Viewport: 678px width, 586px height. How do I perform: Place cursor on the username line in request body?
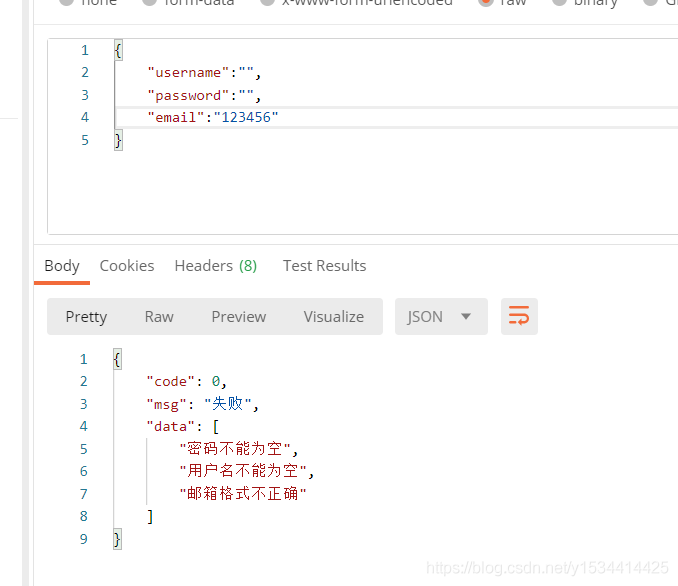204,73
